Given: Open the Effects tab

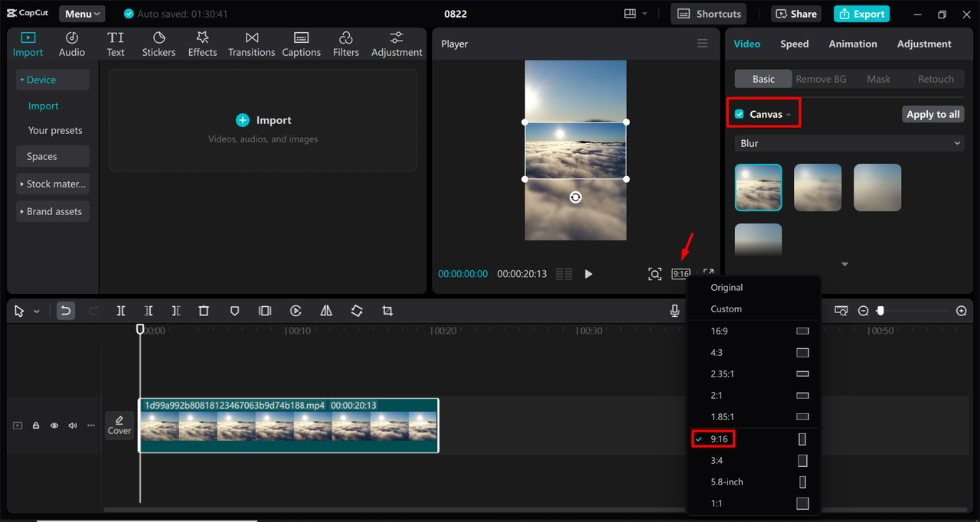Looking at the screenshot, I should pyautogui.click(x=202, y=44).
